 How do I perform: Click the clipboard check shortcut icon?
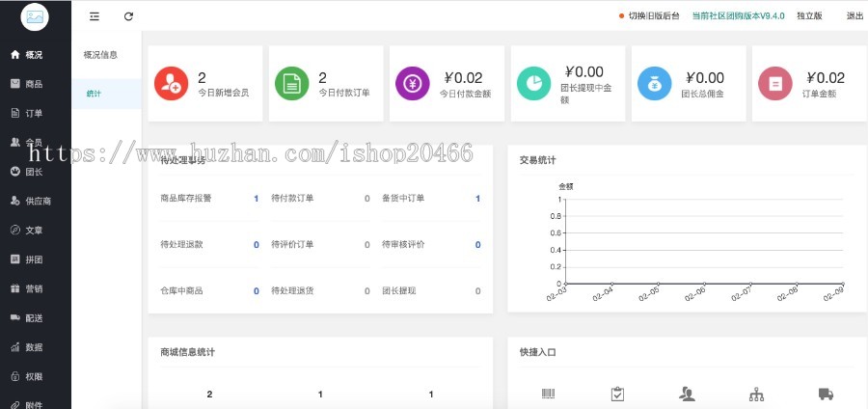(617, 395)
